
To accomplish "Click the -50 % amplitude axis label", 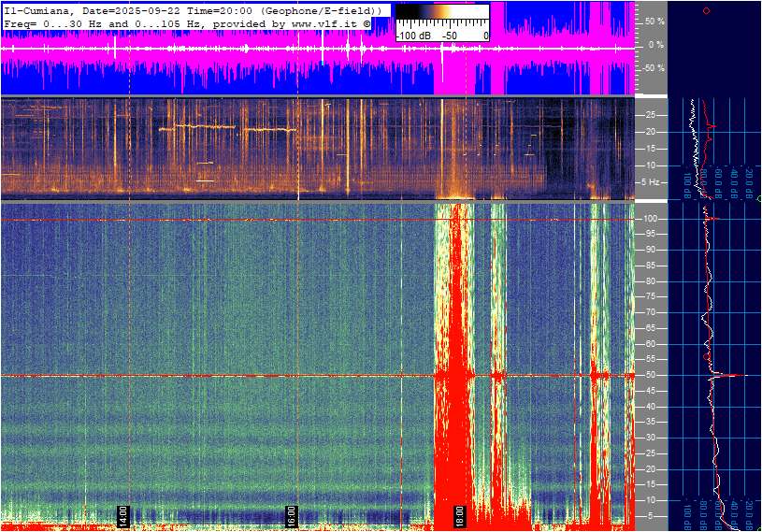I will 654,68.
